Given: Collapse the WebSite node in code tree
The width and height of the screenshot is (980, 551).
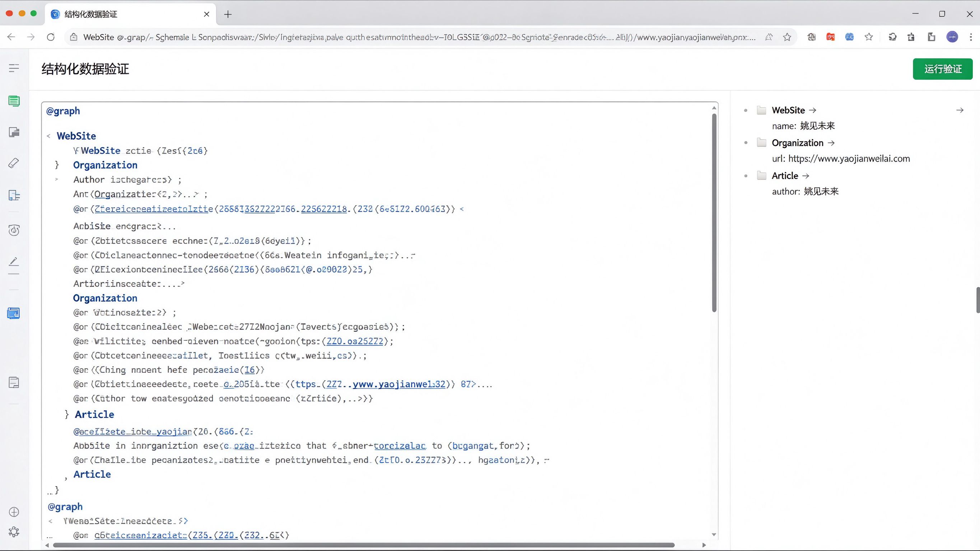Looking at the screenshot, I should click(49, 136).
